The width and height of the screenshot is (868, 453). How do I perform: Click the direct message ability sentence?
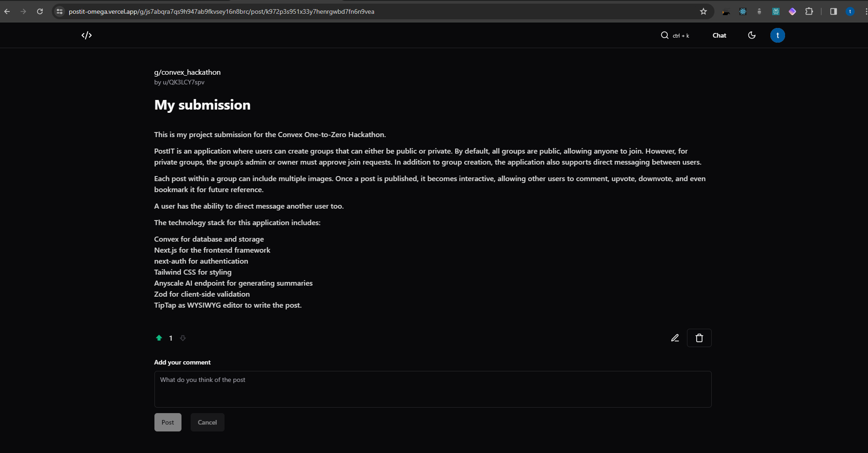tap(249, 206)
